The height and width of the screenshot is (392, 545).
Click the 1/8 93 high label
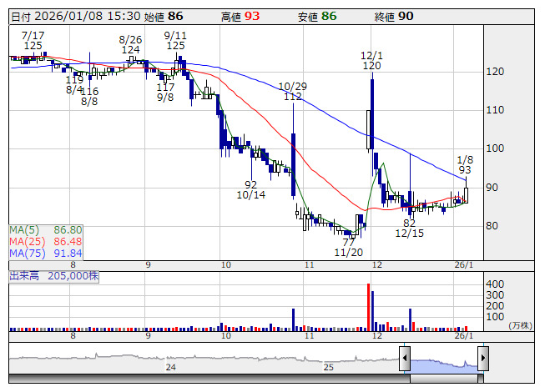coord(465,164)
